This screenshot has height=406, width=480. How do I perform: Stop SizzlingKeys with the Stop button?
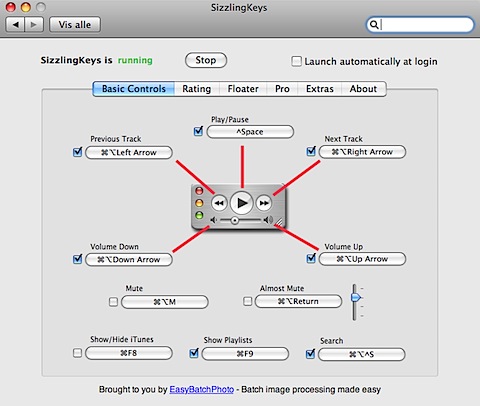point(206,60)
